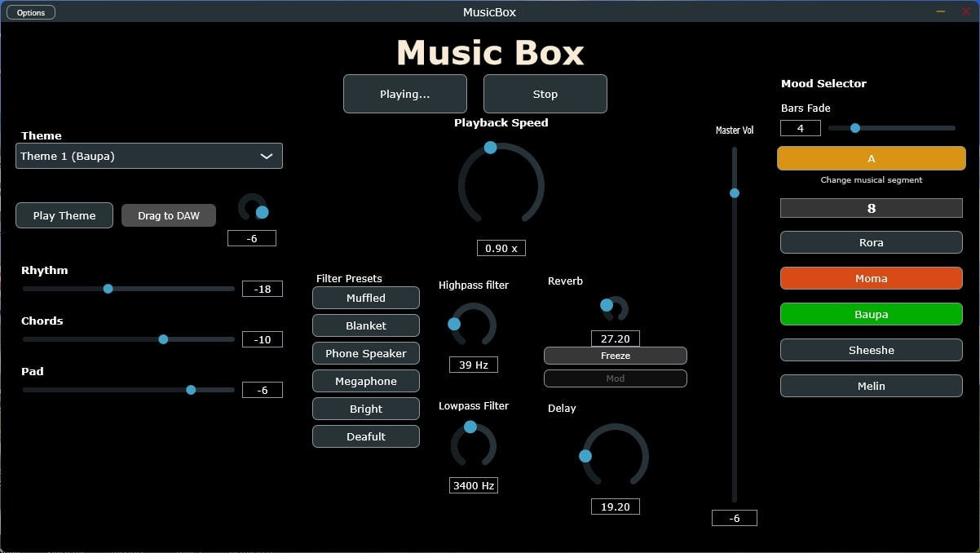Click the Lowpass Filter knob
This screenshot has width=980, height=553.
click(x=473, y=446)
